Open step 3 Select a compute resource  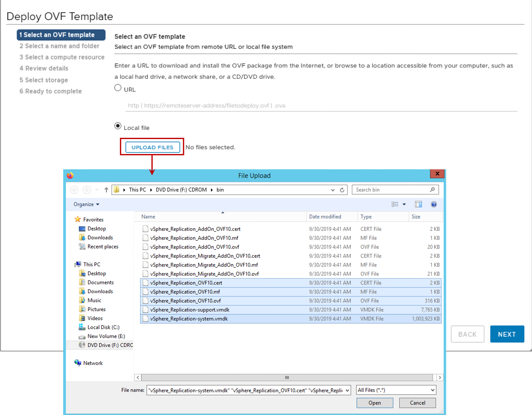tap(62, 57)
